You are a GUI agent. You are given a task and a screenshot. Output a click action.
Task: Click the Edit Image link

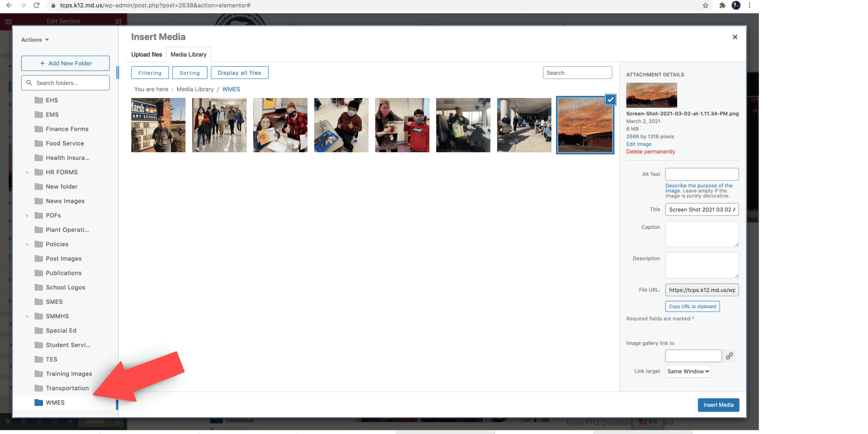tap(639, 144)
